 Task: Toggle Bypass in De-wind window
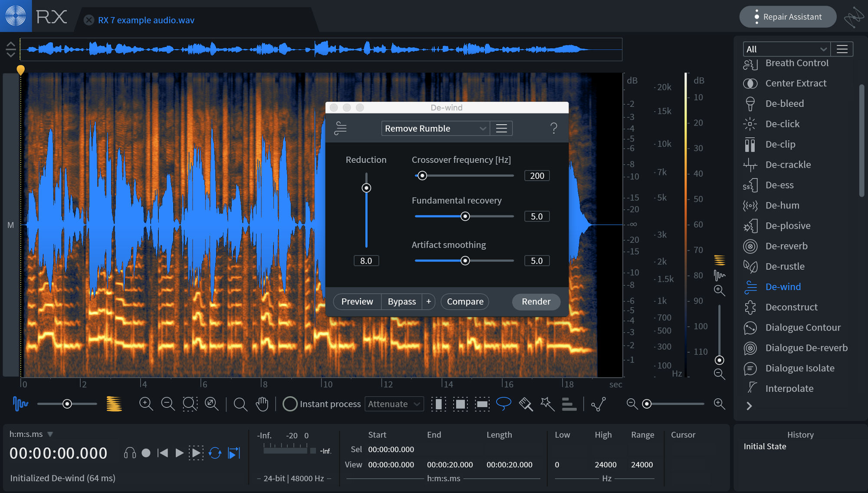401,301
